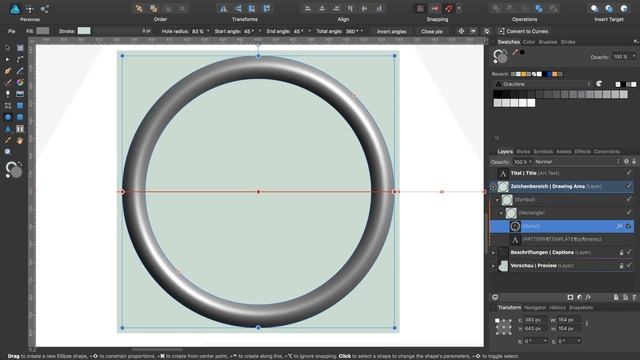
Task: Switch to the History tab
Action: click(557, 307)
